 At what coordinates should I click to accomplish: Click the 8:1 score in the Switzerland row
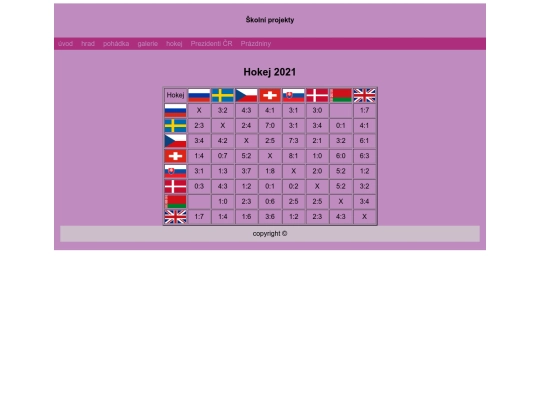(293, 156)
